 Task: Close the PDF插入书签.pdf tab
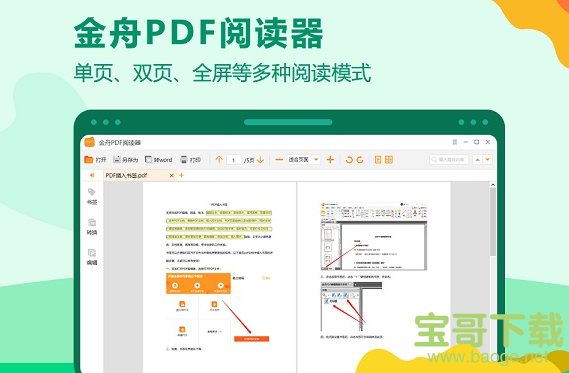[x=172, y=176]
